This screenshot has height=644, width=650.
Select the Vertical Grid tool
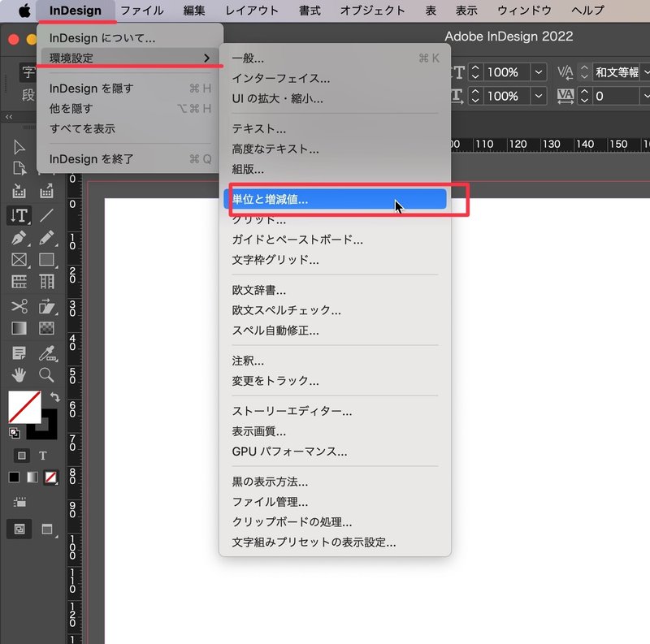click(46, 282)
